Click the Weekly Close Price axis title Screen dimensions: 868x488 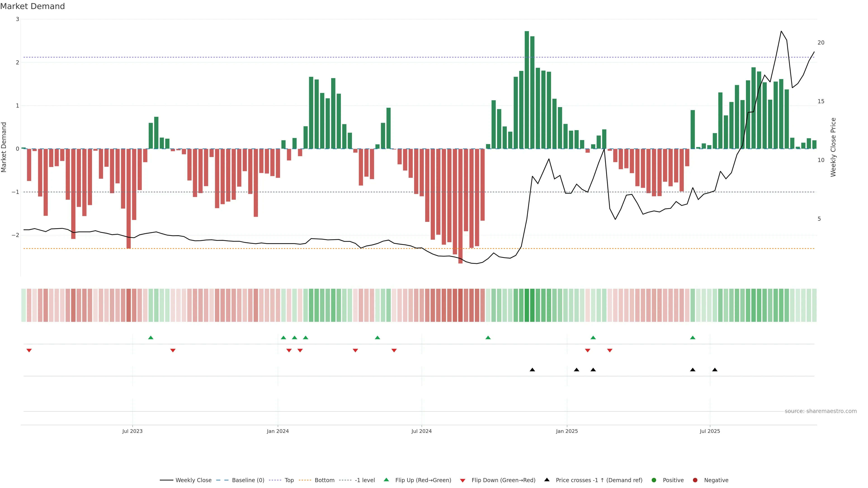(833, 147)
